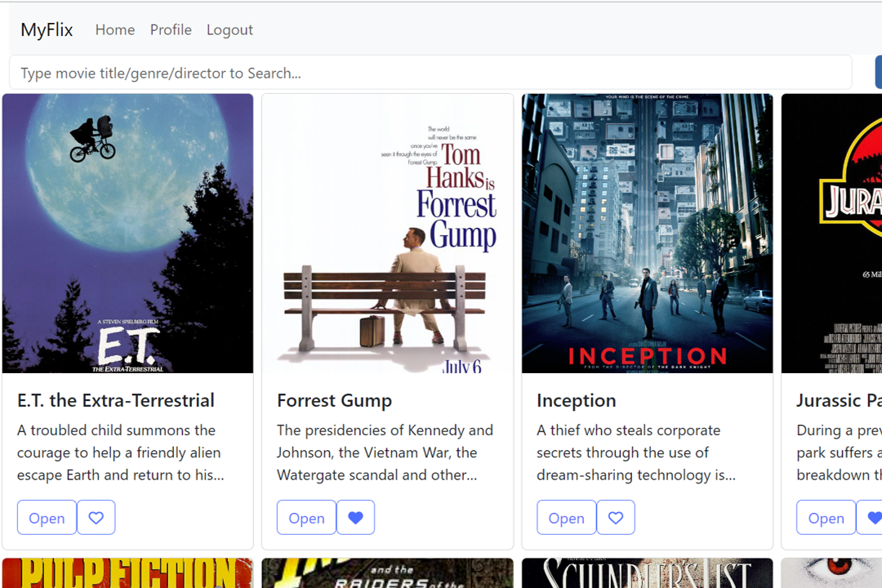Viewport: 882px width, 588px height.
Task: Click the heart icon on Forrest Gump
Action: click(x=355, y=517)
